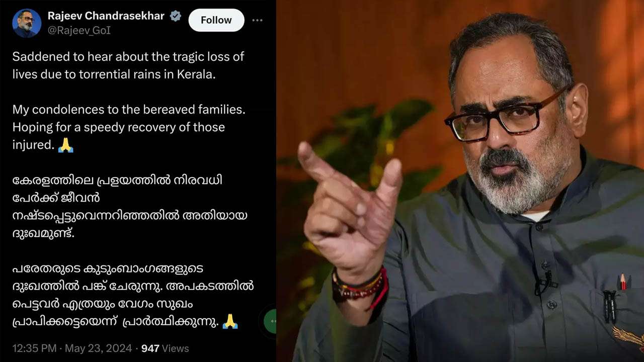The width and height of the screenshot is (644, 362).
Task: Tap the green circular floating button
Action: tap(270, 321)
